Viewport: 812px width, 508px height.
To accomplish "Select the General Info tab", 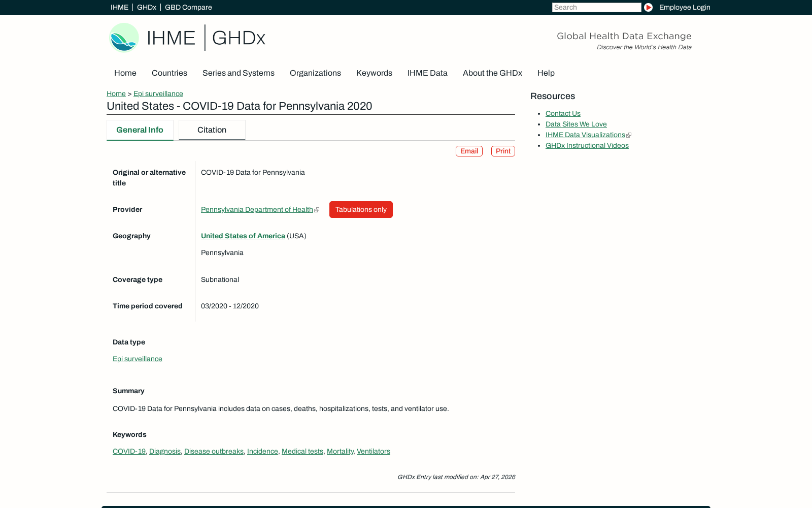I will tap(140, 130).
